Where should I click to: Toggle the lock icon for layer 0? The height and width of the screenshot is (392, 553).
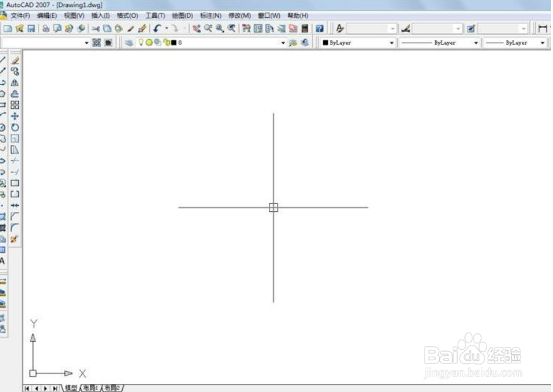167,42
